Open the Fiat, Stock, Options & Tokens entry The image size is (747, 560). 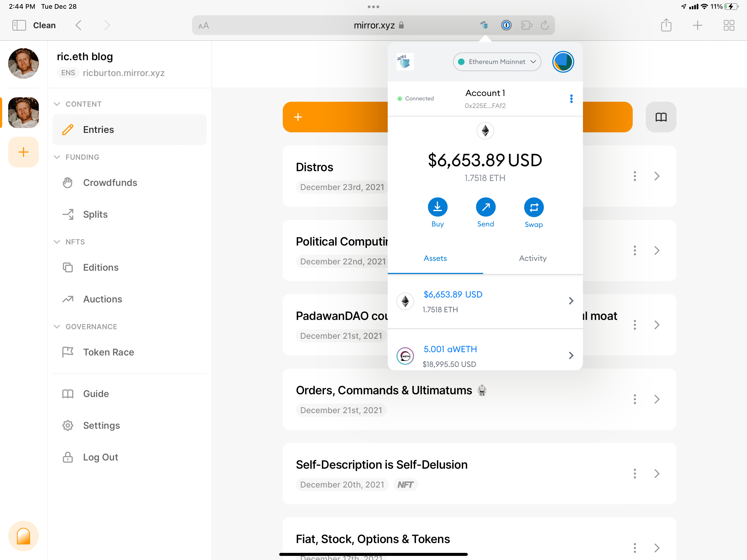coord(372,539)
